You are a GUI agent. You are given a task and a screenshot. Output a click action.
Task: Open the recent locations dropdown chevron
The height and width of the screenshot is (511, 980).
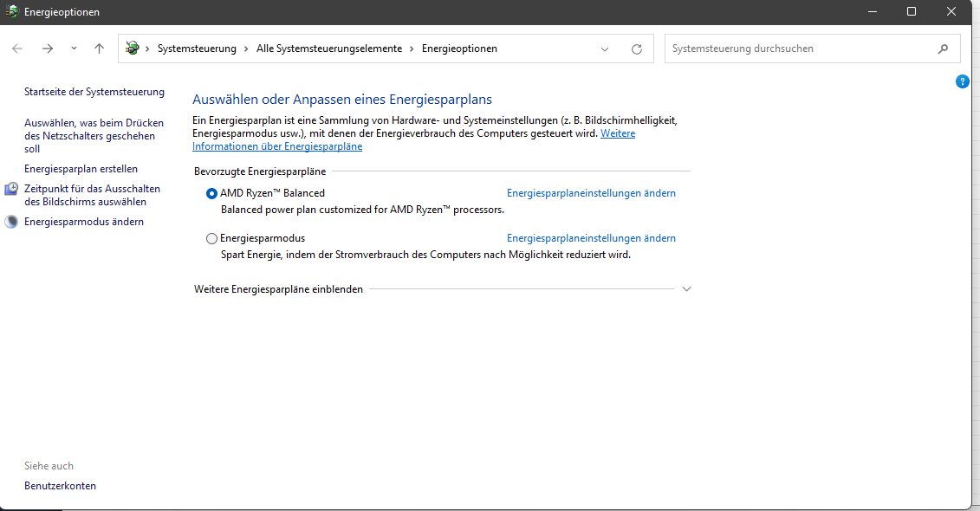click(74, 49)
